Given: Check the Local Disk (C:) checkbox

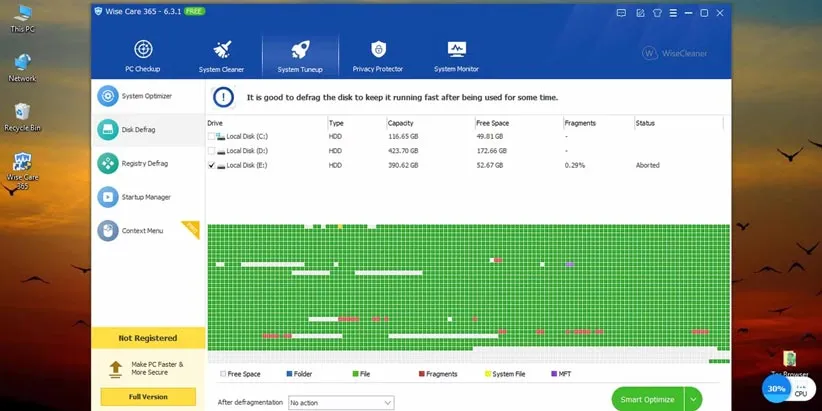Looking at the screenshot, I should point(212,136).
